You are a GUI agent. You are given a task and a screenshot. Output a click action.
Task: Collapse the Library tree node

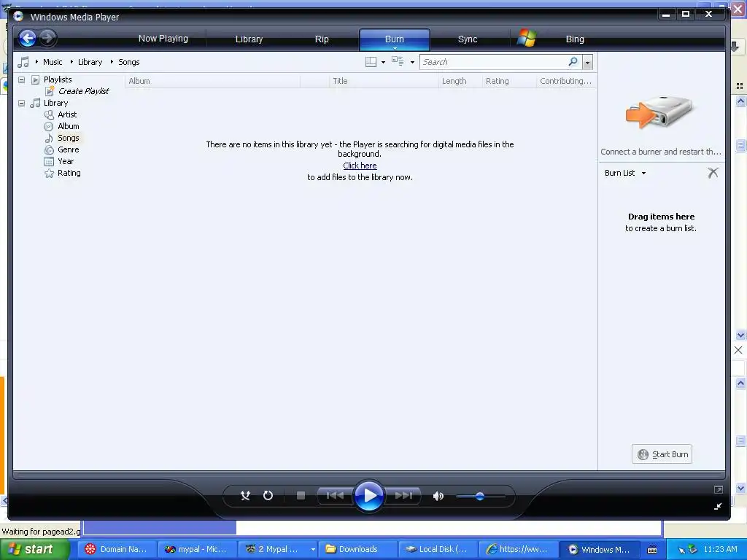(21, 103)
